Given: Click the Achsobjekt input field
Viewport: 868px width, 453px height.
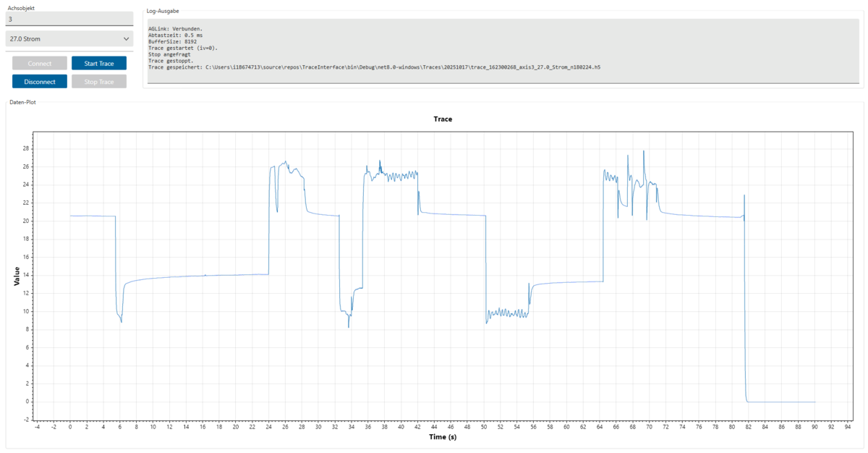Looking at the screenshot, I should (69, 19).
